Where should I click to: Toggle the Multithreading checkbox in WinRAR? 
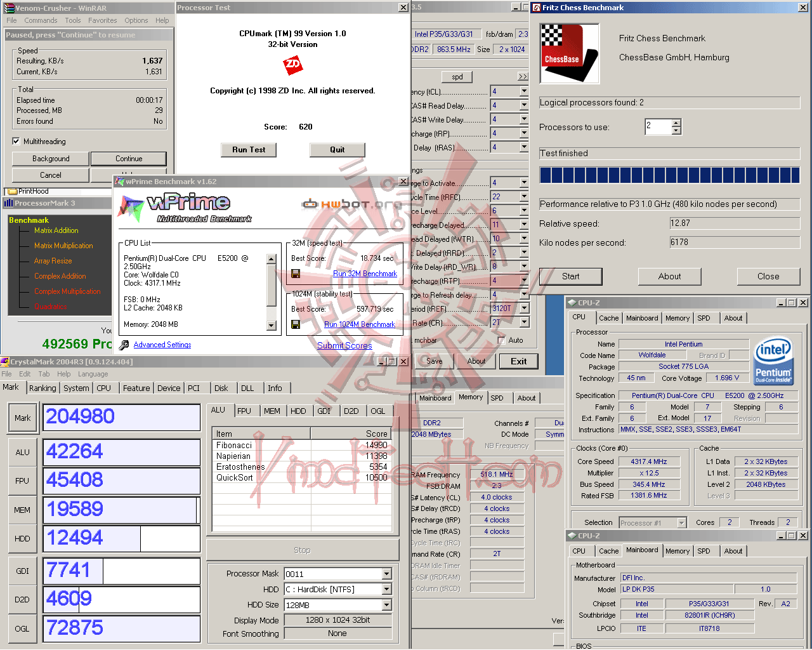click(16, 141)
